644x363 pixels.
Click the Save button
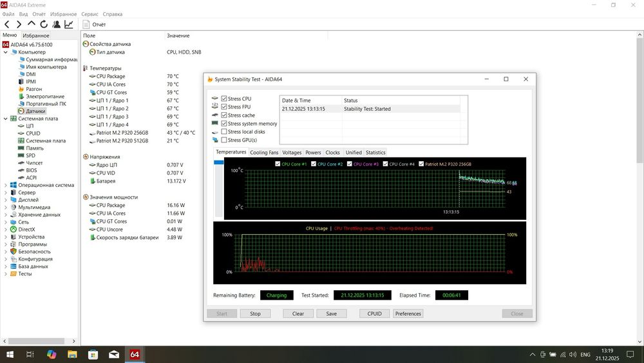point(332,313)
